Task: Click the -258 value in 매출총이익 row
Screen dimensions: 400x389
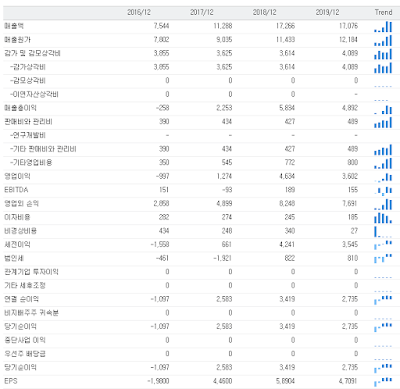Action: click(x=163, y=108)
